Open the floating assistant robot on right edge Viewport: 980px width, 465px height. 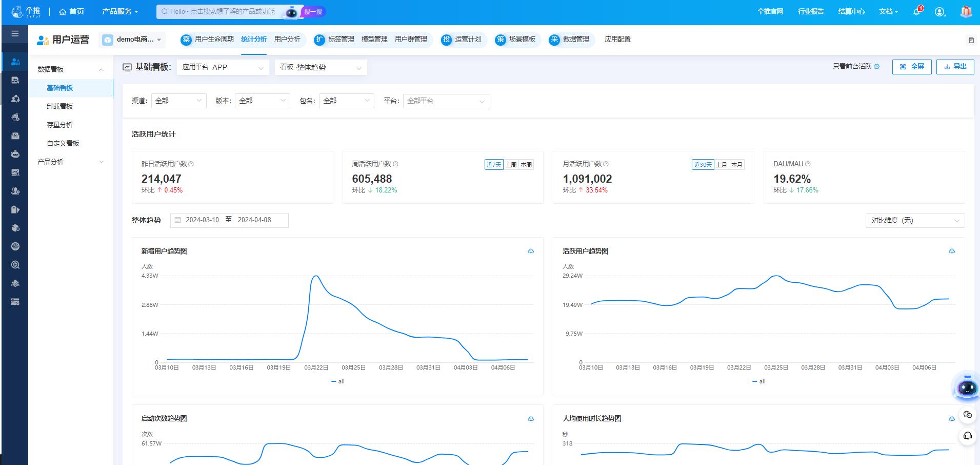pyautogui.click(x=967, y=387)
